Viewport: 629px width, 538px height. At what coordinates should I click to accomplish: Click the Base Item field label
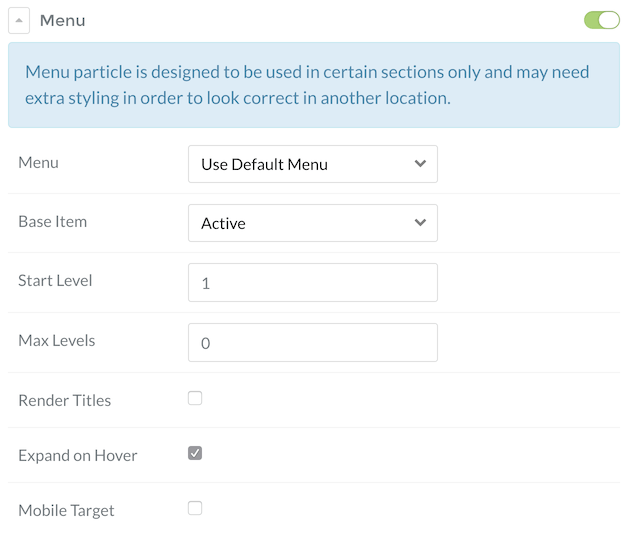(53, 221)
